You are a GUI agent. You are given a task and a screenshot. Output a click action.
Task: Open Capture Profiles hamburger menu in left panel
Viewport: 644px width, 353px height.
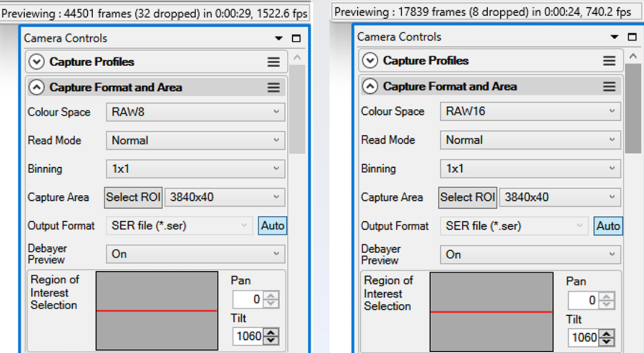pos(274,62)
